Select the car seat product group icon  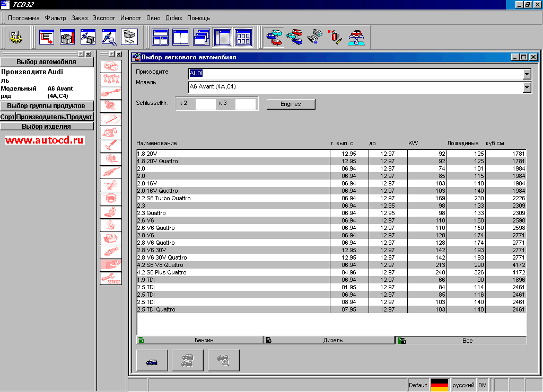pyautogui.click(x=111, y=212)
